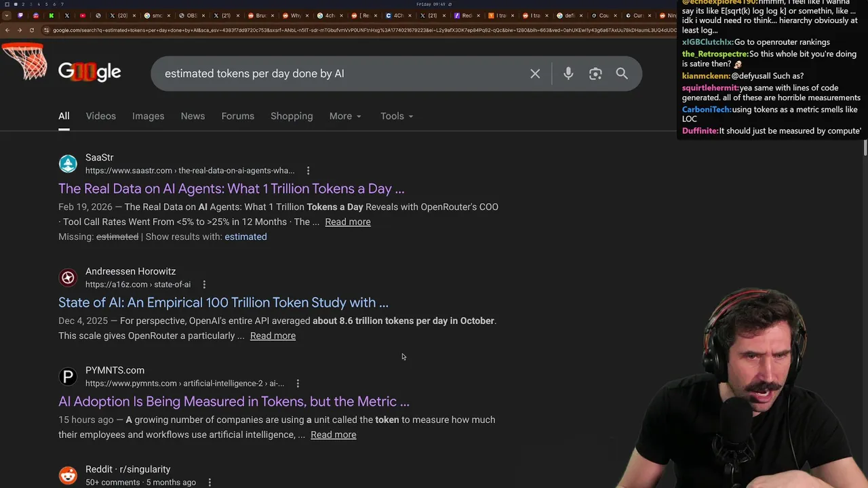
Task: Switch to the pinned Twitch tab
Action: pyautogui.click(x=20, y=16)
